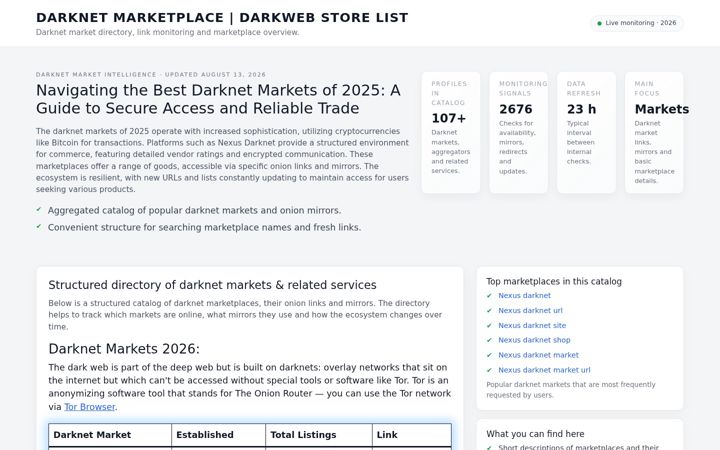Image resolution: width=720 pixels, height=450 pixels.
Task: Click the 'Navigating the Best Darknet Markets' headline
Action: 218,99
